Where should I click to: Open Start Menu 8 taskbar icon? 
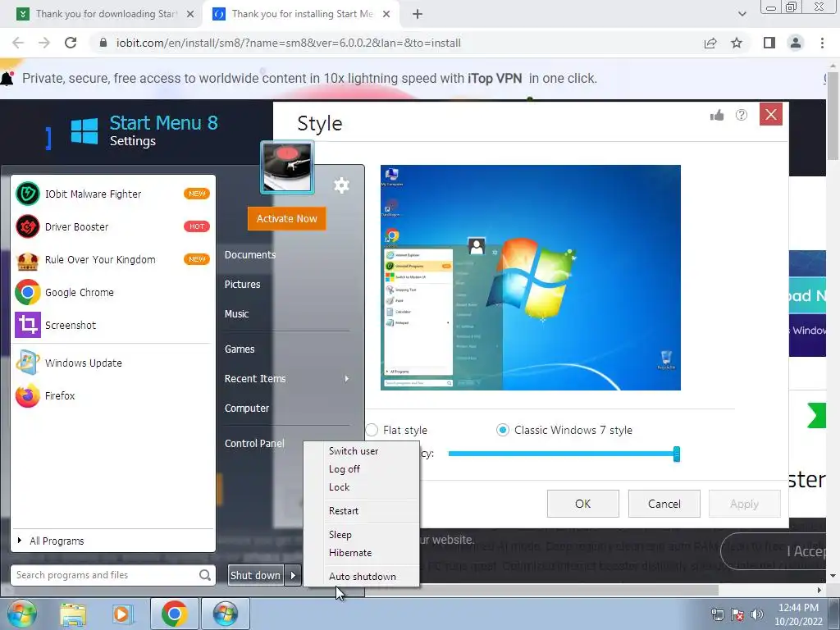point(225,614)
